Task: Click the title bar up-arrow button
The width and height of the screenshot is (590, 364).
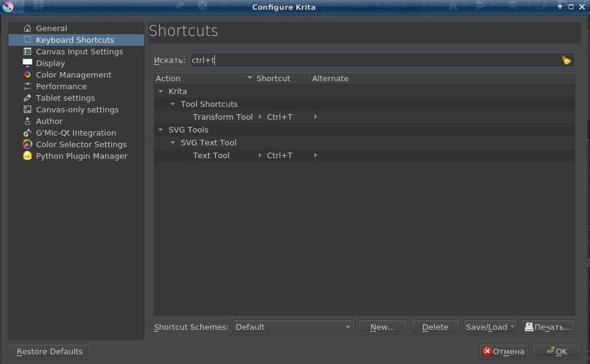Action: [x=560, y=7]
